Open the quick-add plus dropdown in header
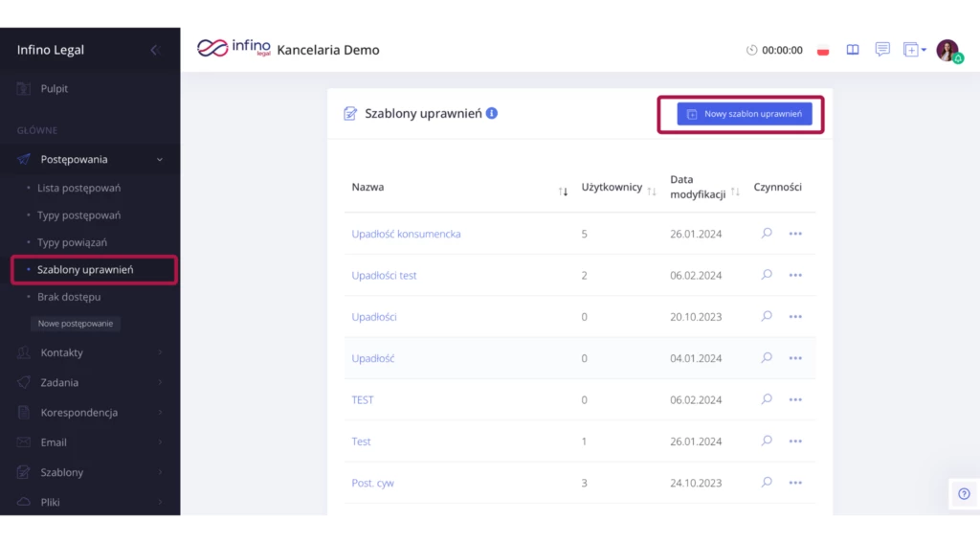 [914, 50]
